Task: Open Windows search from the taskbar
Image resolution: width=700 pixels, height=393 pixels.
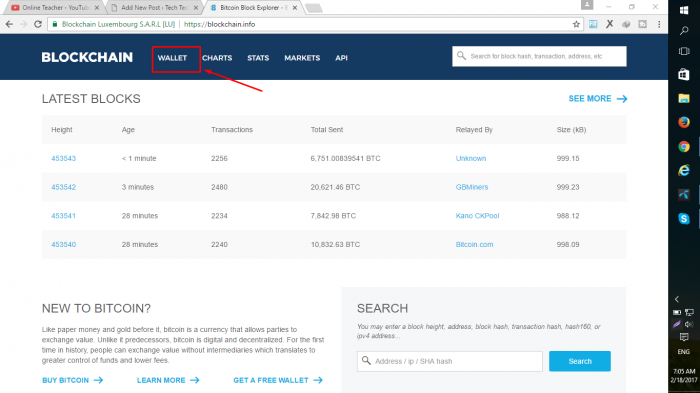Action: point(683,31)
